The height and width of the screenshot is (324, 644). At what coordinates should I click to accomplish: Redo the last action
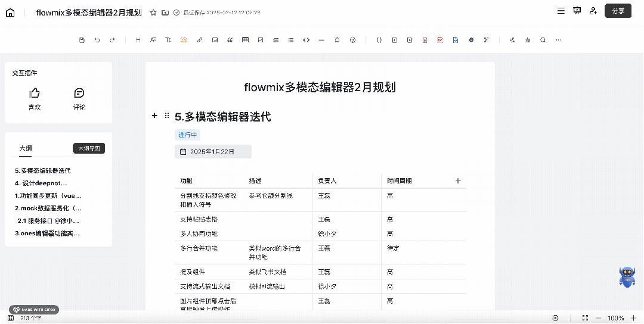[112, 40]
